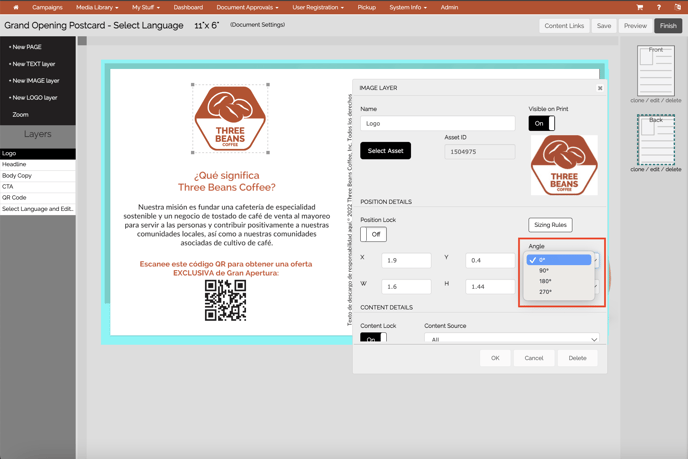The width and height of the screenshot is (688, 459).
Task: Click the H height field
Action: point(490,287)
